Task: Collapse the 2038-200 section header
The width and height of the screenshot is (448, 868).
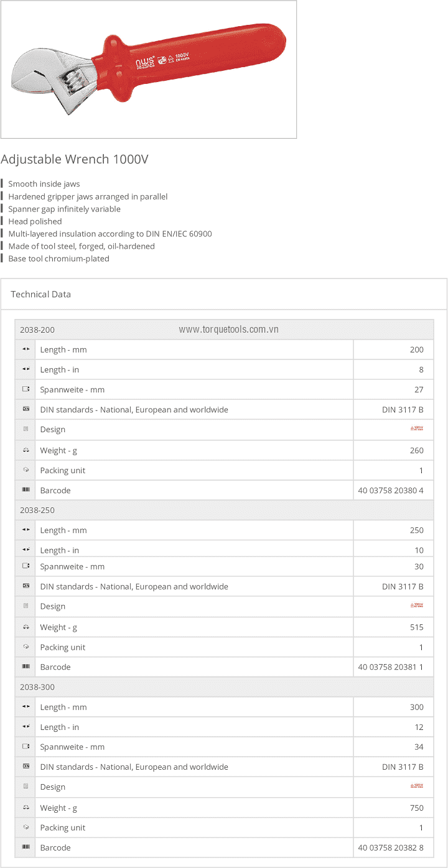Action: point(37,330)
